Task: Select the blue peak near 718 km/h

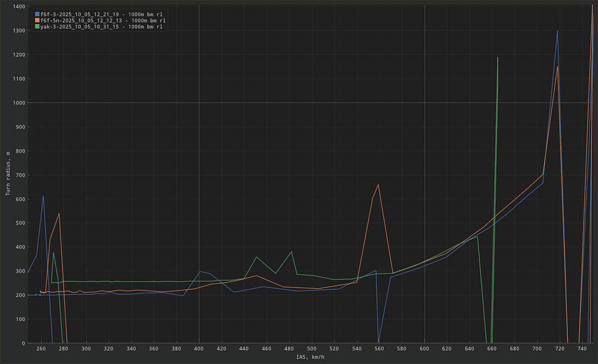Action: tap(557, 31)
